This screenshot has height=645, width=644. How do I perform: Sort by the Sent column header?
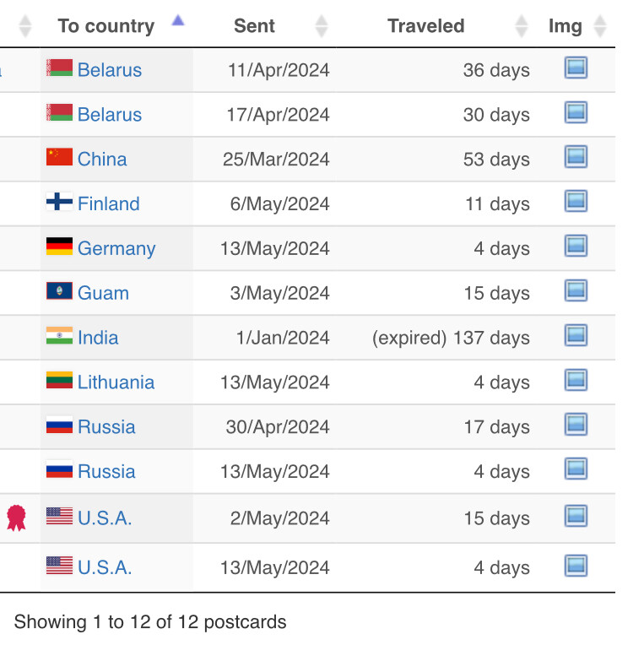pos(254,26)
